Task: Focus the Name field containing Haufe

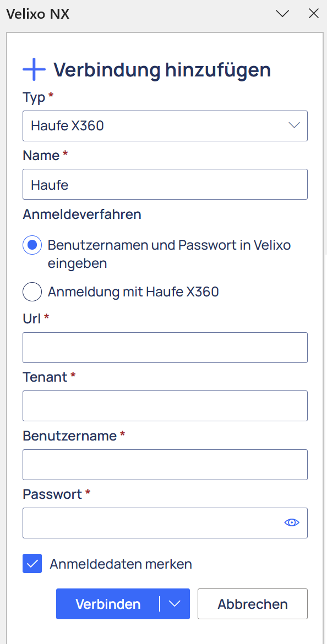Action: click(x=165, y=184)
